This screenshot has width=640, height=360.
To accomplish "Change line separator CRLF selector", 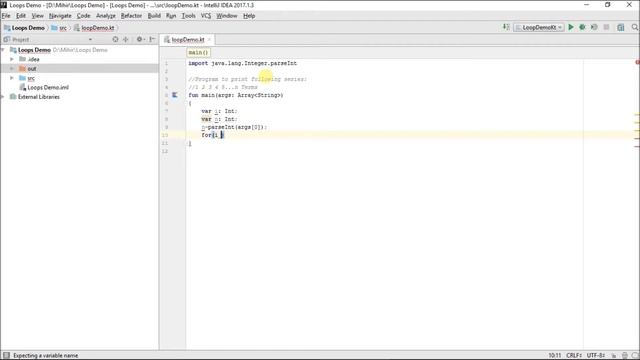I will pos(574,356).
